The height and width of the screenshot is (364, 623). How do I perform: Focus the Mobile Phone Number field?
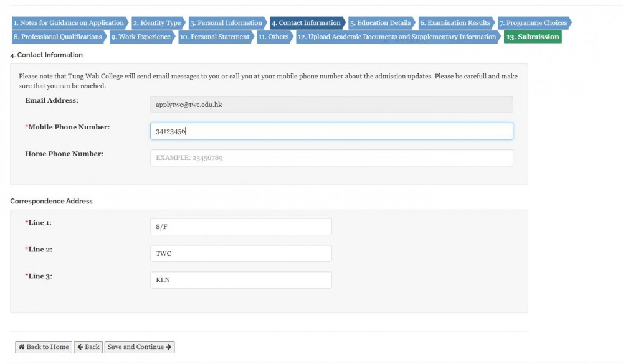click(x=331, y=131)
